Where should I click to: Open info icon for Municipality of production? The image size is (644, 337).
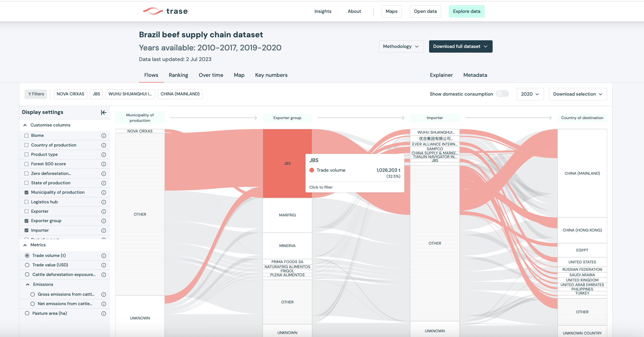click(103, 192)
